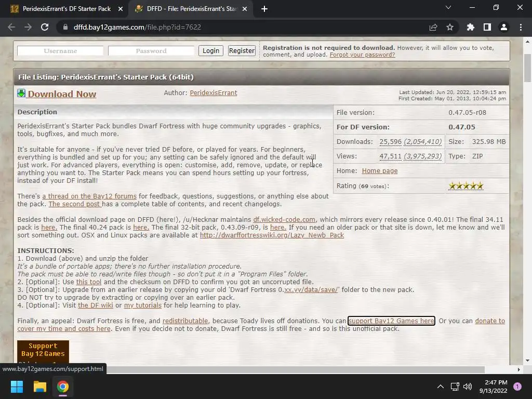532x399 pixels.
Task: Click the padlock site info icon
Action: (x=65, y=27)
